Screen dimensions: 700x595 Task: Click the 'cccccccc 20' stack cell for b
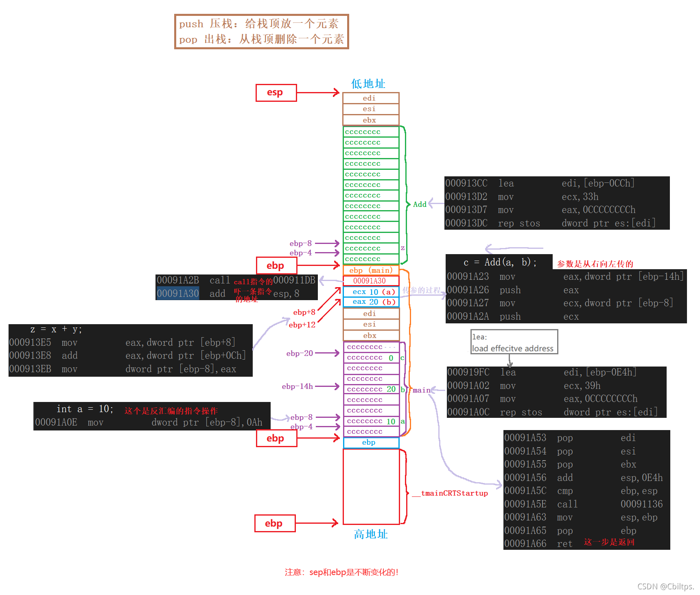point(371,389)
